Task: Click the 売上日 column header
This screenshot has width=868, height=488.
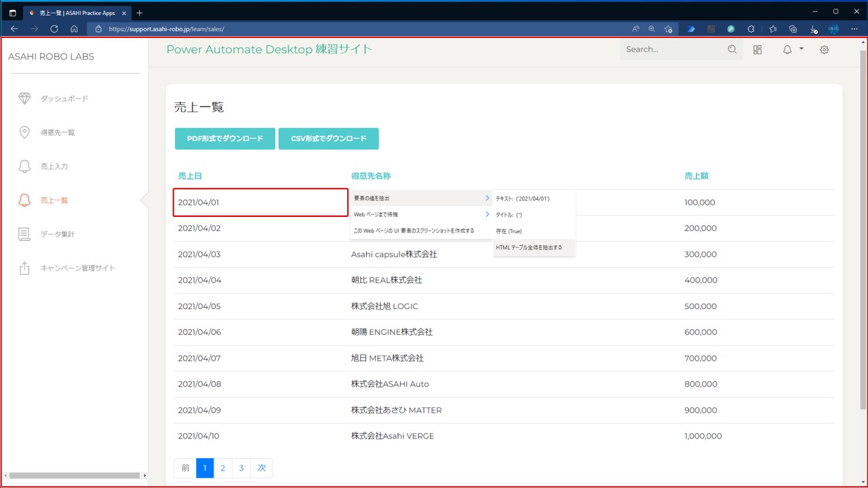Action: [x=190, y=176]
